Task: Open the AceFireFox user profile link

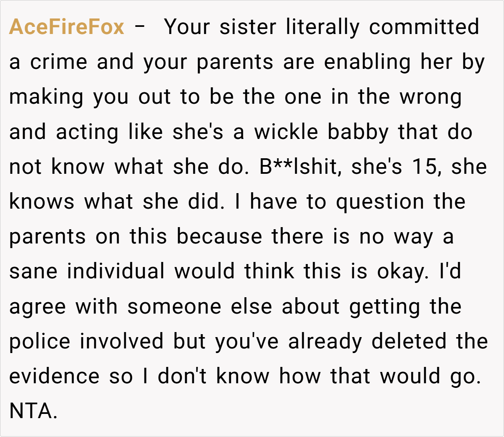Action: (x=66, y=27)
